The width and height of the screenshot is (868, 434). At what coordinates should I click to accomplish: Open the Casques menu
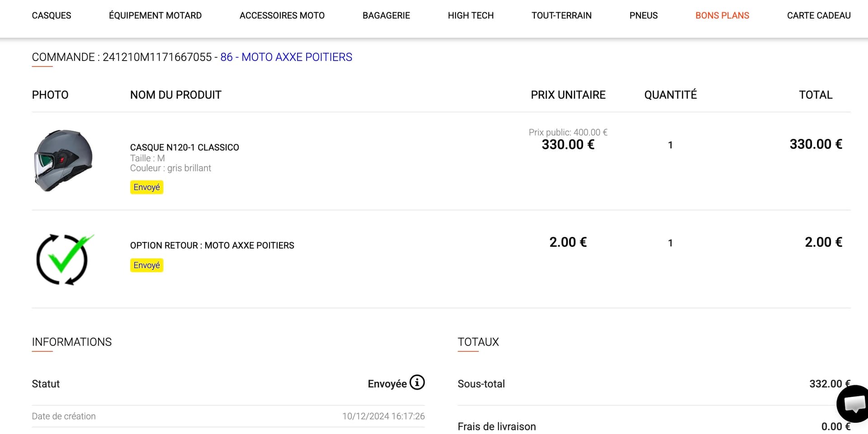pos(52,15)
